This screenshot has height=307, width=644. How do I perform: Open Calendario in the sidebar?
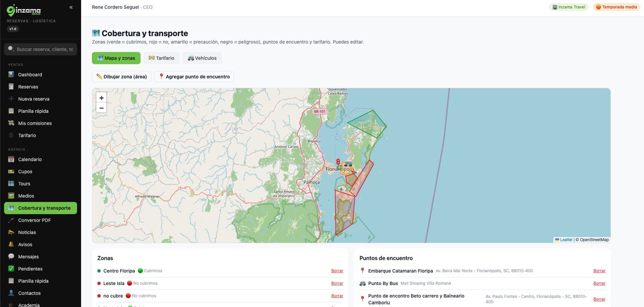pos(40,159)
